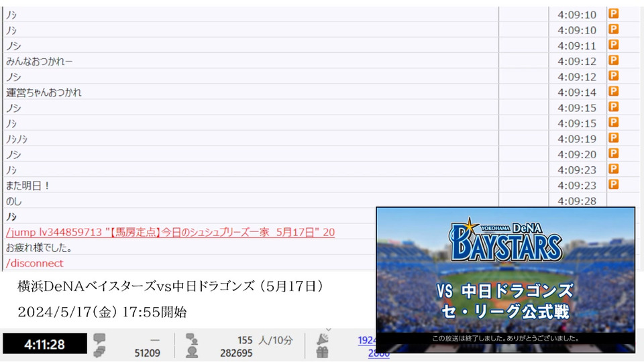
Task: Click the viewer total 282695
Action: click(236, 353)
